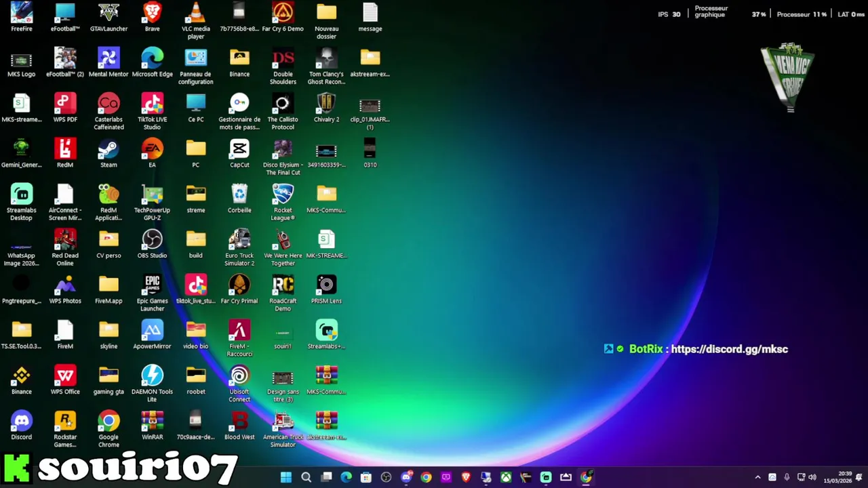The height and width of the screenshot is (488, 868).
Task: Select the Blood West game icon
Action: 239,426
